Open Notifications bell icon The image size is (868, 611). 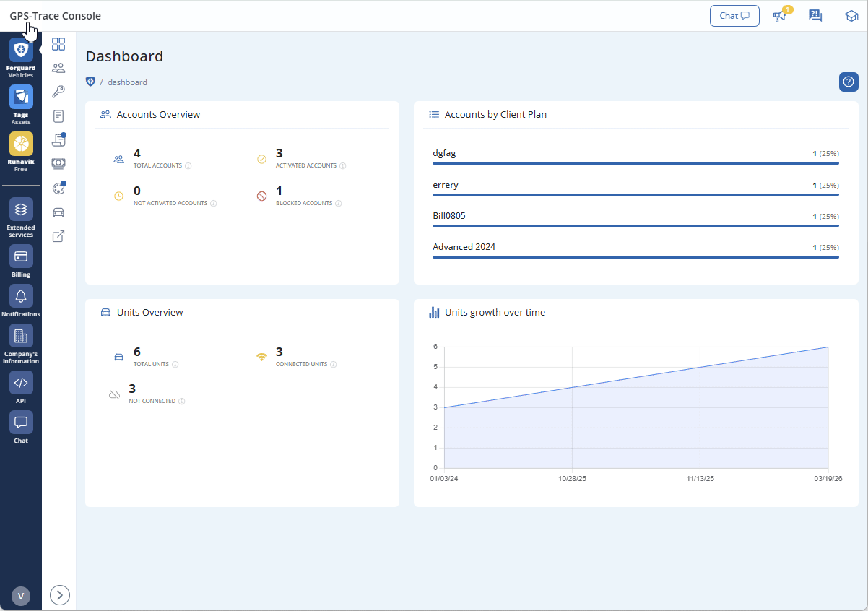21,296
